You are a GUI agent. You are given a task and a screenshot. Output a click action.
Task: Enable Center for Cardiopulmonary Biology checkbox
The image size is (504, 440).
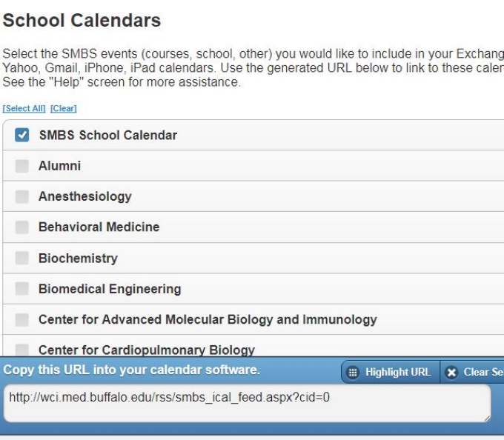(22, 350)
